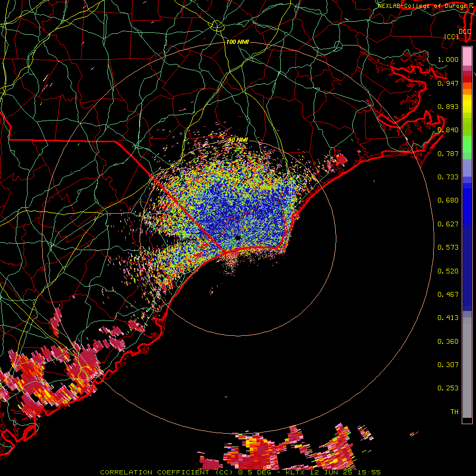Click the DCC label above the color scale

coord(464,32)
